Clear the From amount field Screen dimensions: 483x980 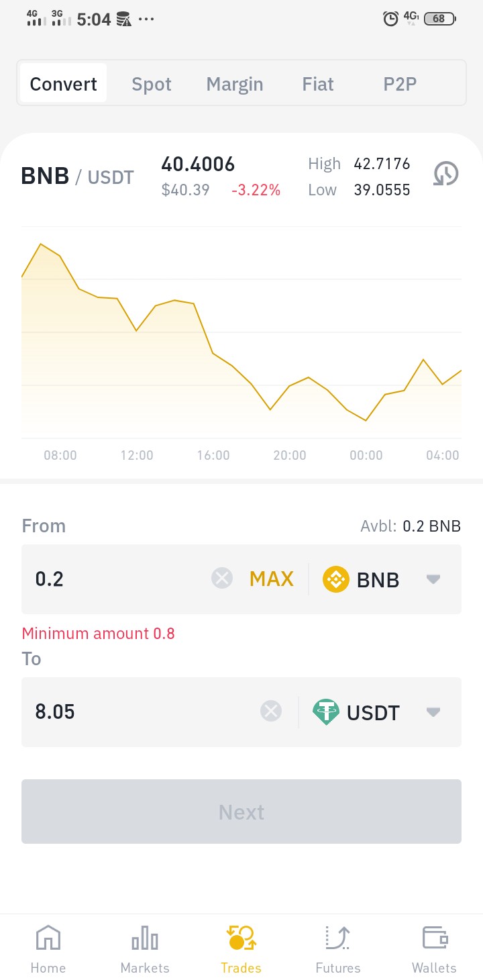(x=222, y=578)
